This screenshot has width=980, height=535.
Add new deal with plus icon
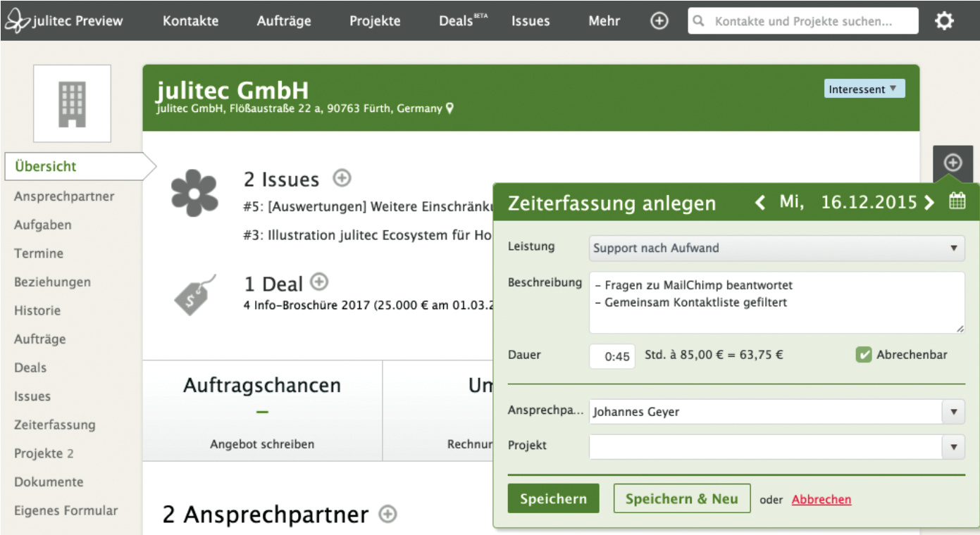pos(319,282)
